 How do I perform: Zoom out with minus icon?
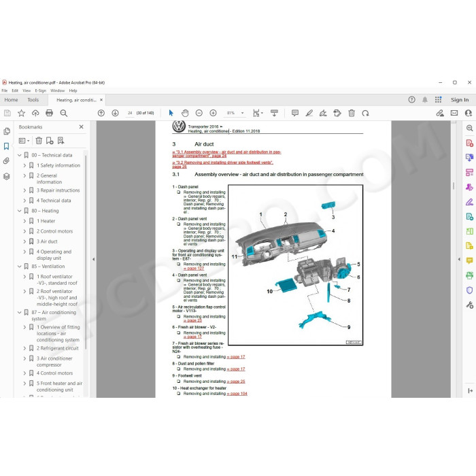coord(199,114)
